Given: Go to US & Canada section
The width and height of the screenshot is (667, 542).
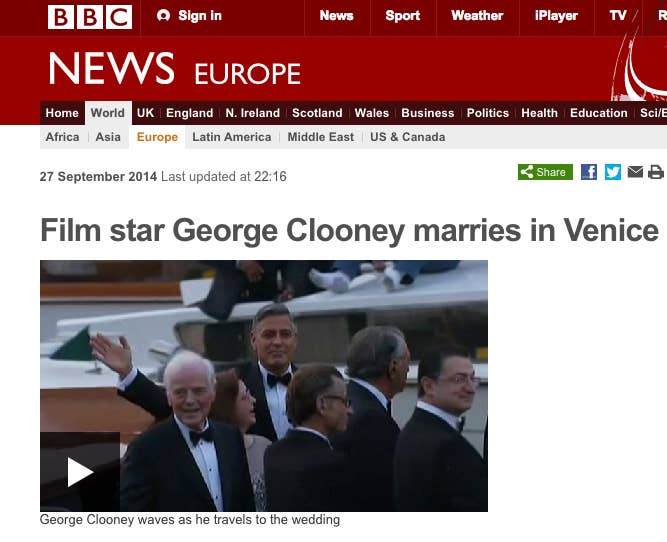Looking at the screenshot, I should [x=408, y=137].
